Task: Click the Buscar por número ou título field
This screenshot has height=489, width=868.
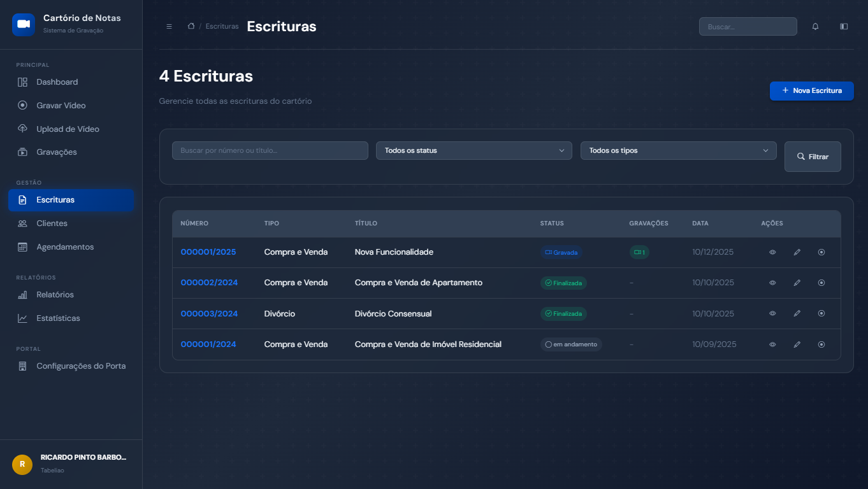Action: point(270,150)
